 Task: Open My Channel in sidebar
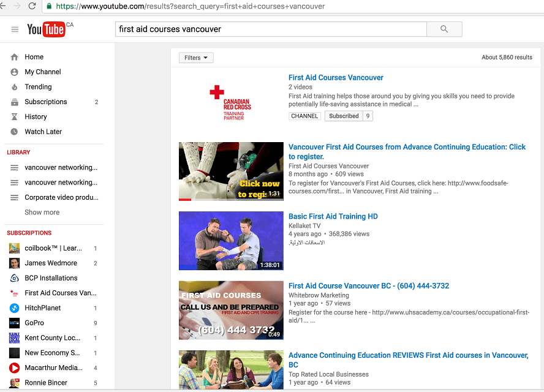tap(43, 72)
